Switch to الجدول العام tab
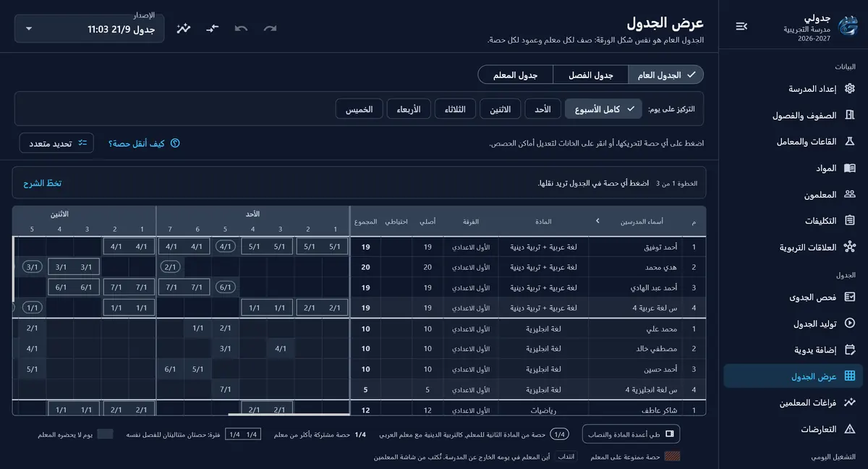 [666, 75]
